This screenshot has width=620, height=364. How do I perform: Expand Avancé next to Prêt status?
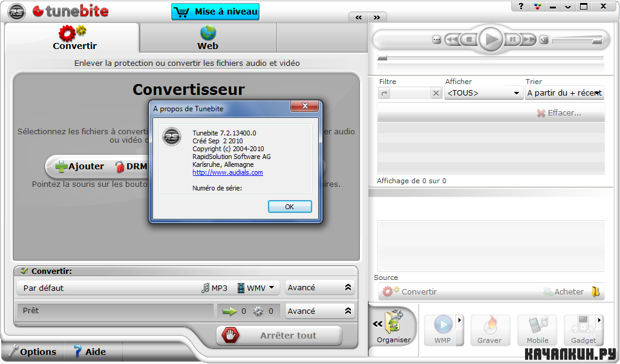[x=319, y=311]
